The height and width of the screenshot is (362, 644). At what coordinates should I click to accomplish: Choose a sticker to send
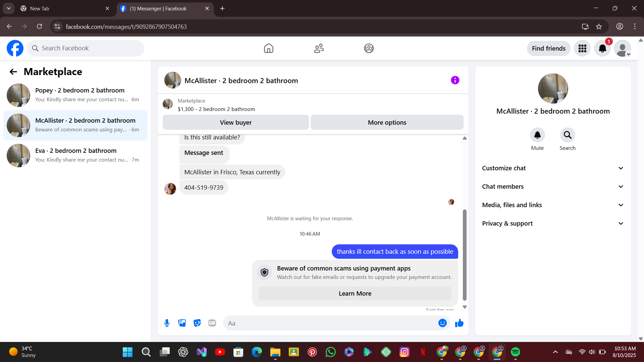click(197, 323)
